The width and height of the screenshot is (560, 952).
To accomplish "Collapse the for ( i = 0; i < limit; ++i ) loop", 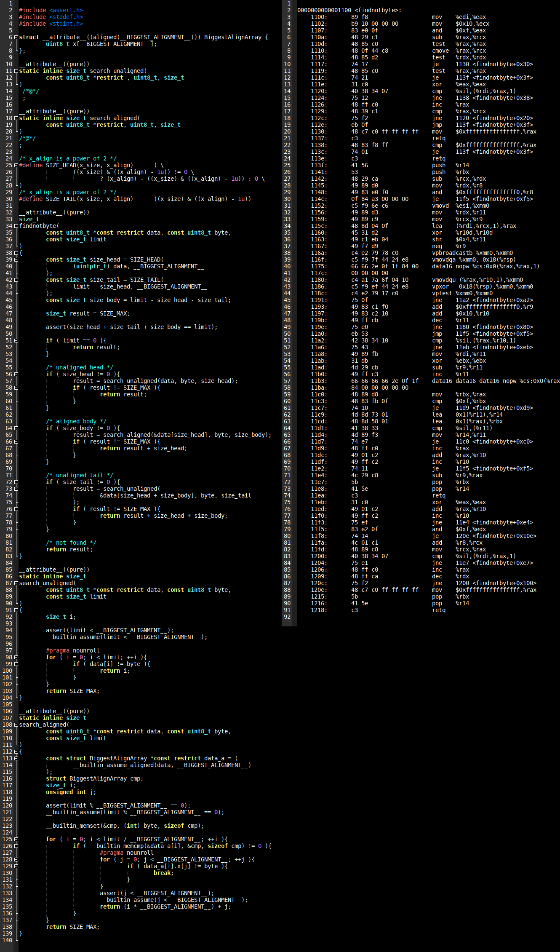I will tap(16, 658).
